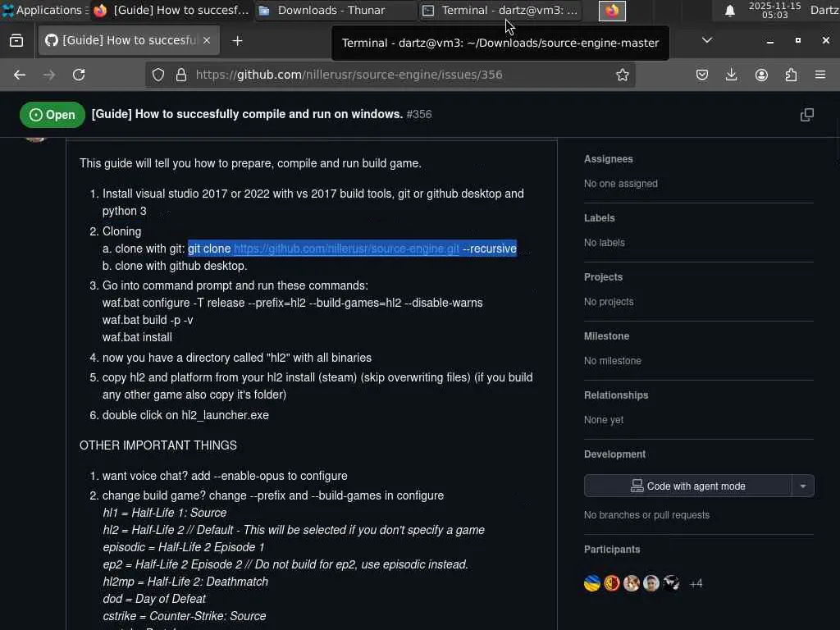Click the Assignees sidebar heading
This screenshot has width=840, height=630.
608,159
